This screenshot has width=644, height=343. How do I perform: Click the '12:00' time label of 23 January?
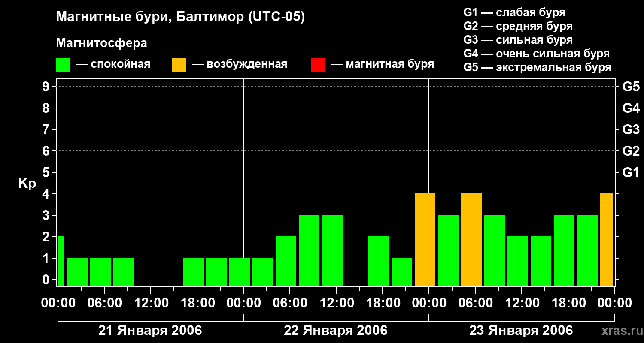tap(522, 303)
